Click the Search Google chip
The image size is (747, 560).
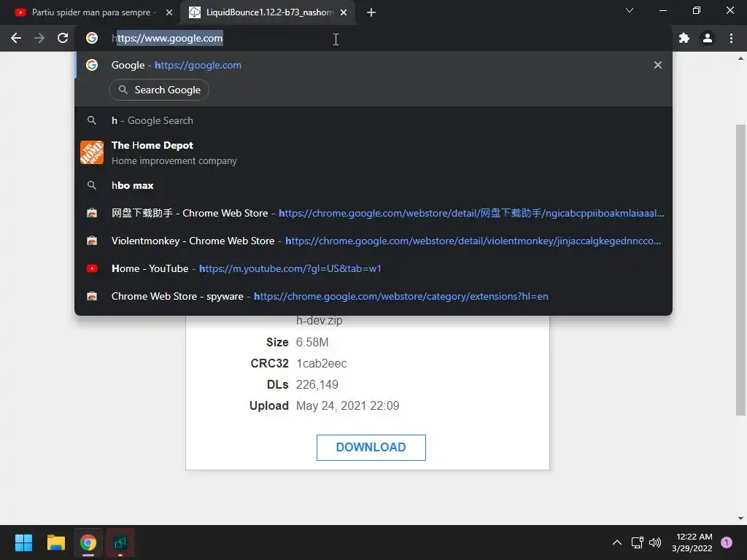(159, 90)
